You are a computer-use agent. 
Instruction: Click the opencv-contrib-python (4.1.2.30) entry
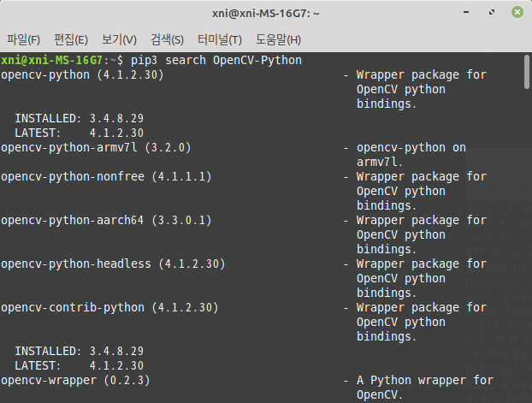pos(109,307)
